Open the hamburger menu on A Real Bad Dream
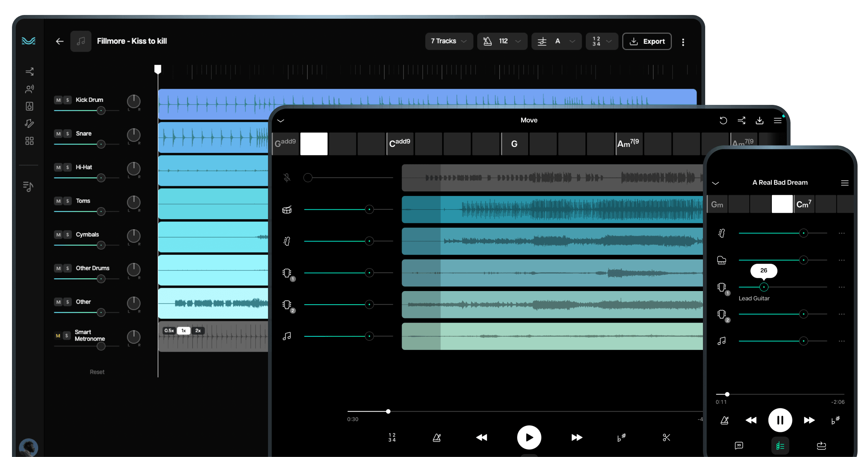 tap(844, 183)
